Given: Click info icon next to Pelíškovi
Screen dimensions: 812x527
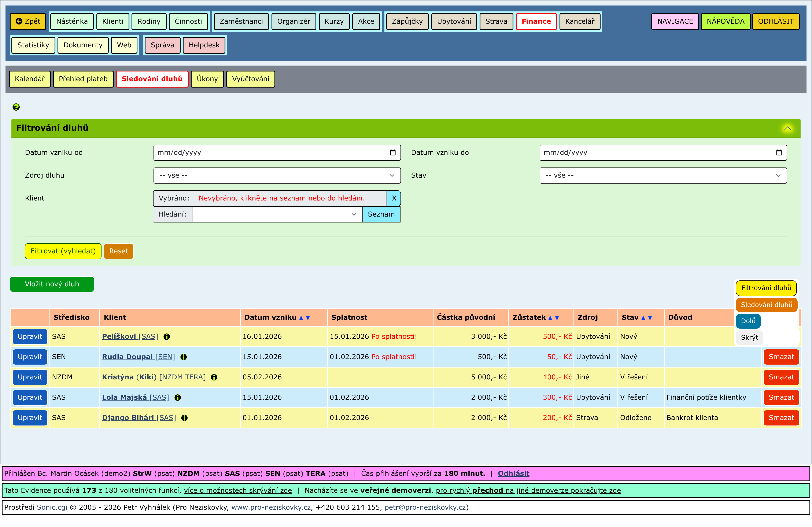Looking at the screenshot, I should (166, 337).
